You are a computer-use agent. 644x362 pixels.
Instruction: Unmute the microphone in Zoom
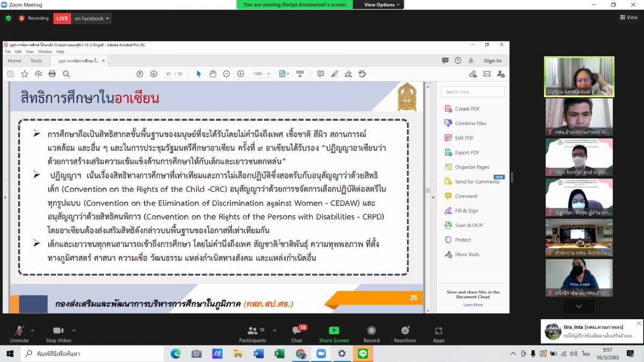19,334
